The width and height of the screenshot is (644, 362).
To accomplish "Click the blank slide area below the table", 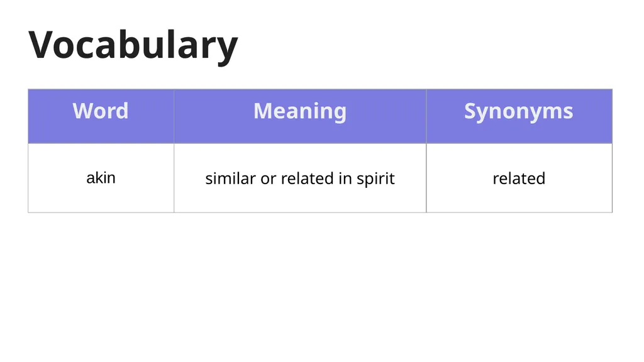I will (320, 287).
